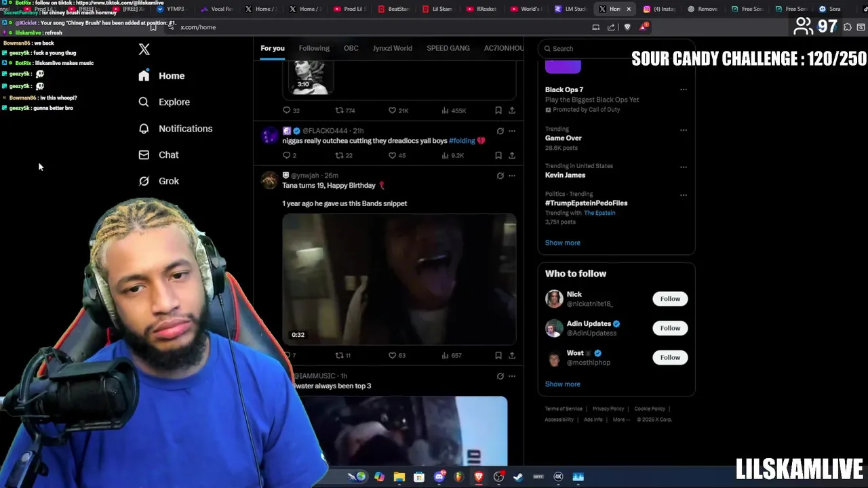Open more options for Game Over trend
Viewport: 868px width, 488px height.
coord(683,129)
